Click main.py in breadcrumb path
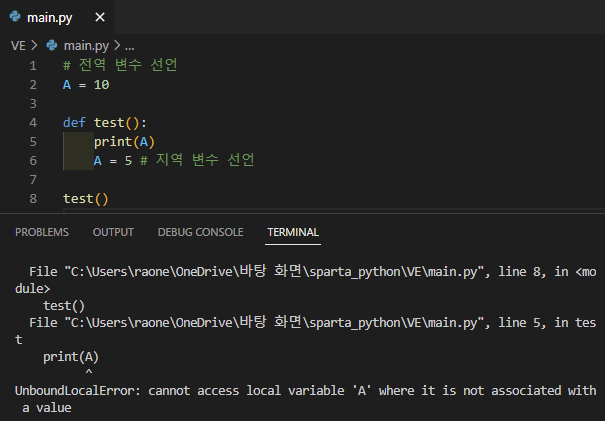This screenshot has height=421, width=605. (86, 46)
